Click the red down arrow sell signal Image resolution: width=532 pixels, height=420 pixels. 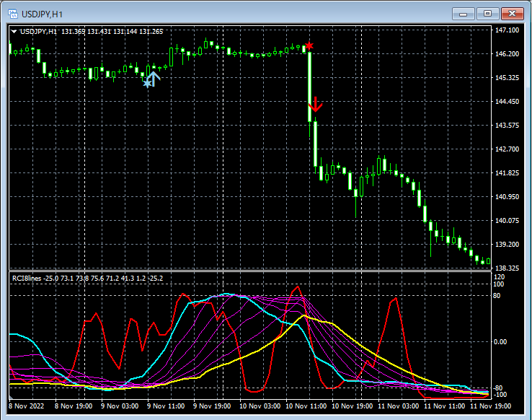click(x=315, y=104)
